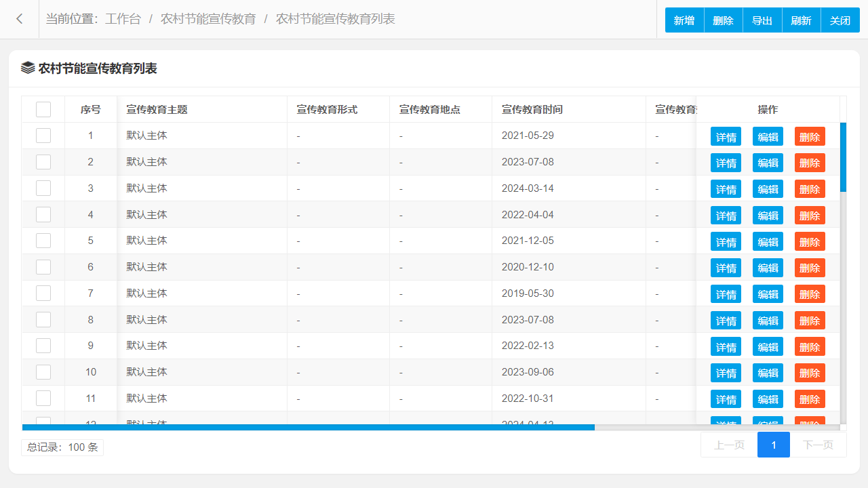
Task: Click 编辑 on row 8
Action: tap(768, 321)
